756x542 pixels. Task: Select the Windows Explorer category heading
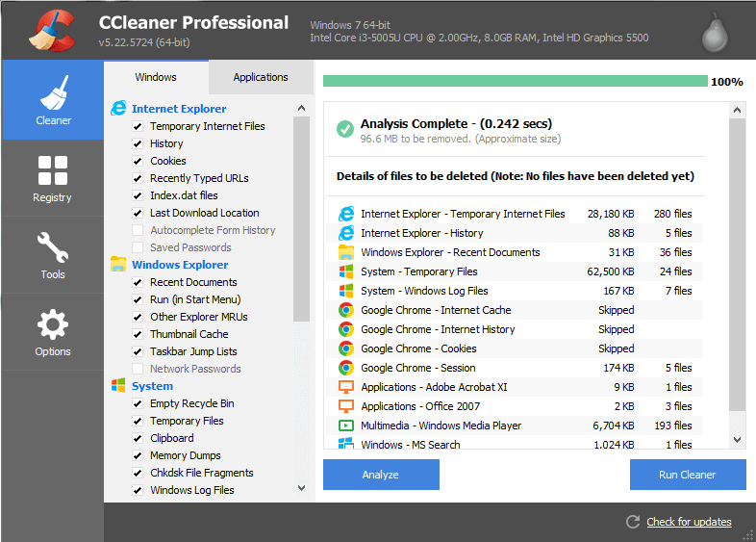[x=180, y=265]
